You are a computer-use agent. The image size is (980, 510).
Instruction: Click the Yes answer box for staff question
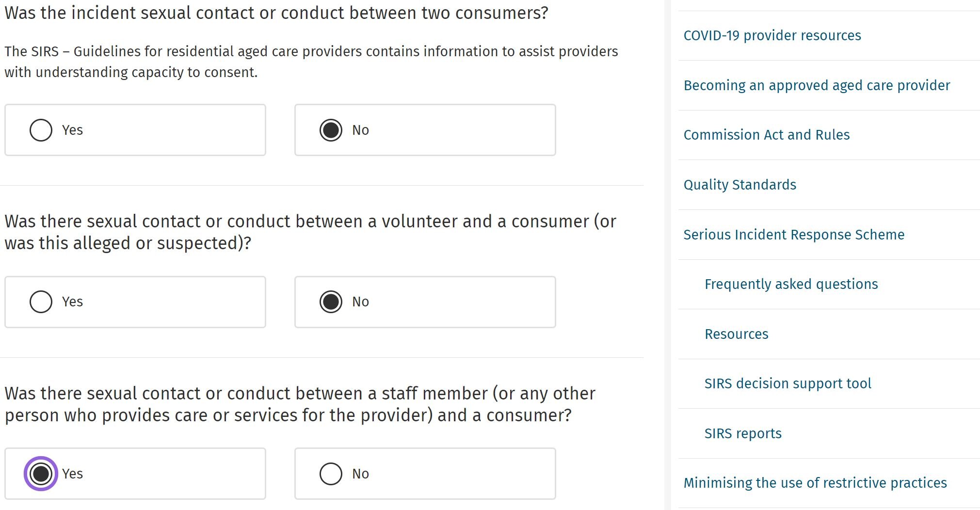click(x=135, y=474)
